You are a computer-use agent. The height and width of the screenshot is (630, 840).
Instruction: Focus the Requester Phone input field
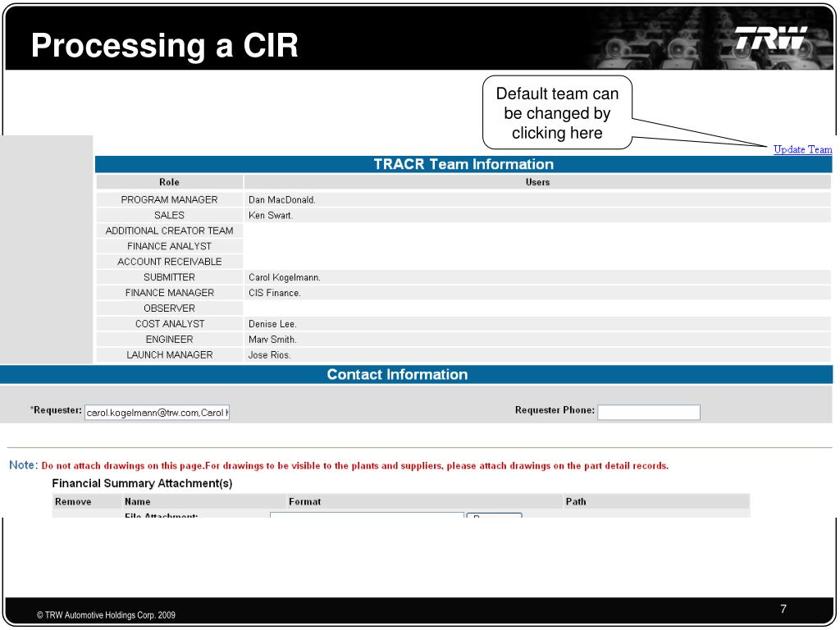click(x=649, y=412)
